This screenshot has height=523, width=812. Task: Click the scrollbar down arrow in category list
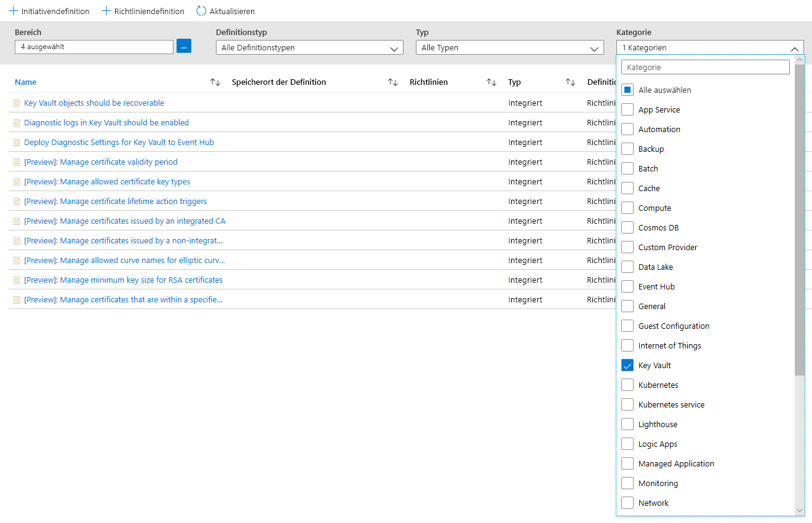coord(799,510)
